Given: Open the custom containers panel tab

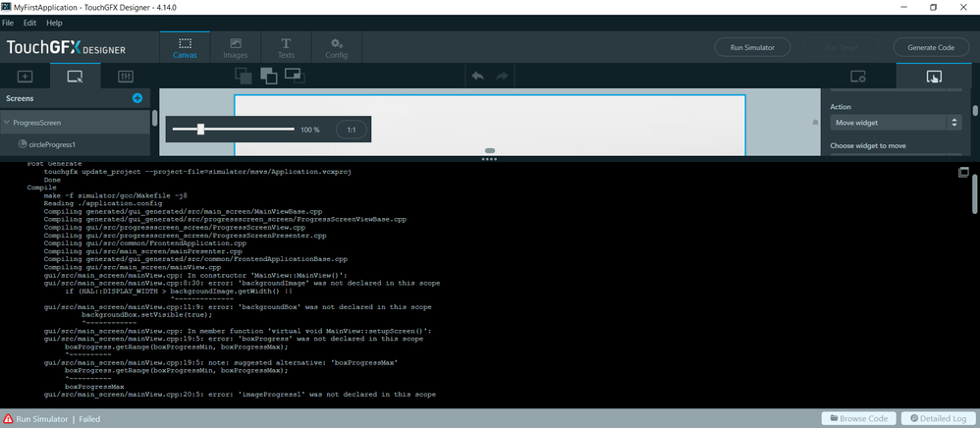Looking at the screenshot, I should [126, 77].
